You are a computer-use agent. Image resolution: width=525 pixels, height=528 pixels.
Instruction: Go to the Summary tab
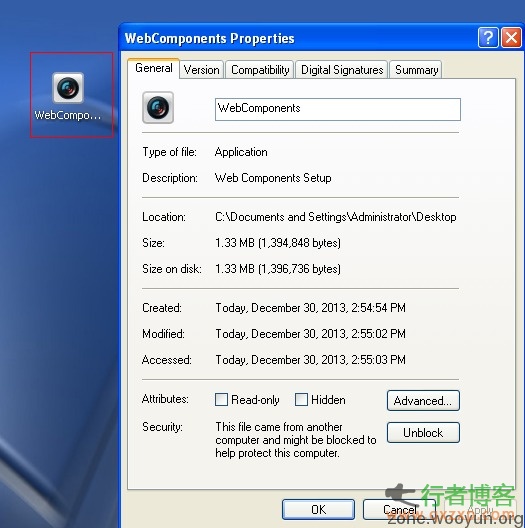(416, 70)
